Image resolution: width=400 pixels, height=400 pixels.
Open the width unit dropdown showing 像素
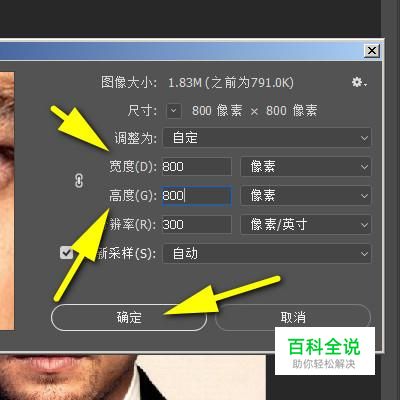(x=305, y=166)
